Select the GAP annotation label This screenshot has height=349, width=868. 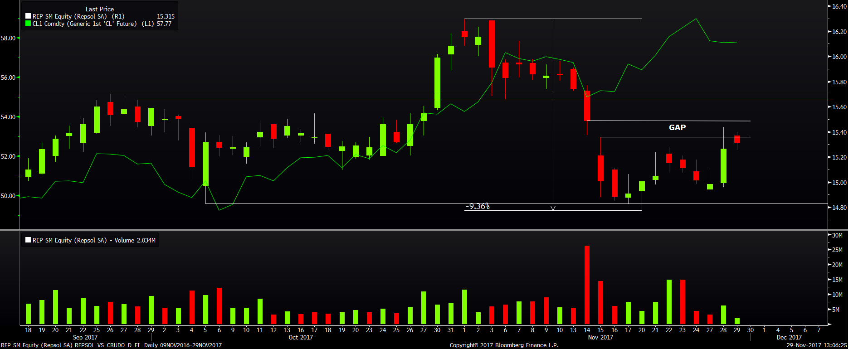pyautogui.click(x=677, y=127)
